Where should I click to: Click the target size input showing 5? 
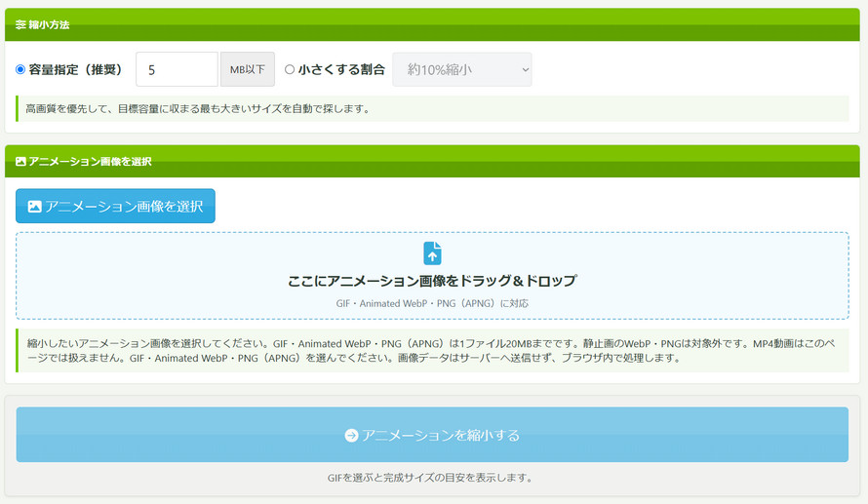(x=178, y=69)
